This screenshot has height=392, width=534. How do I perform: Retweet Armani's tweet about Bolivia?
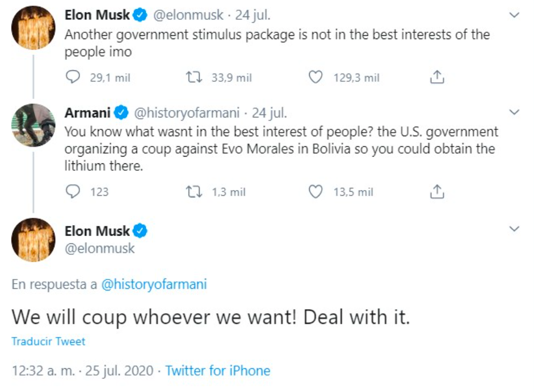click(194, 192)
